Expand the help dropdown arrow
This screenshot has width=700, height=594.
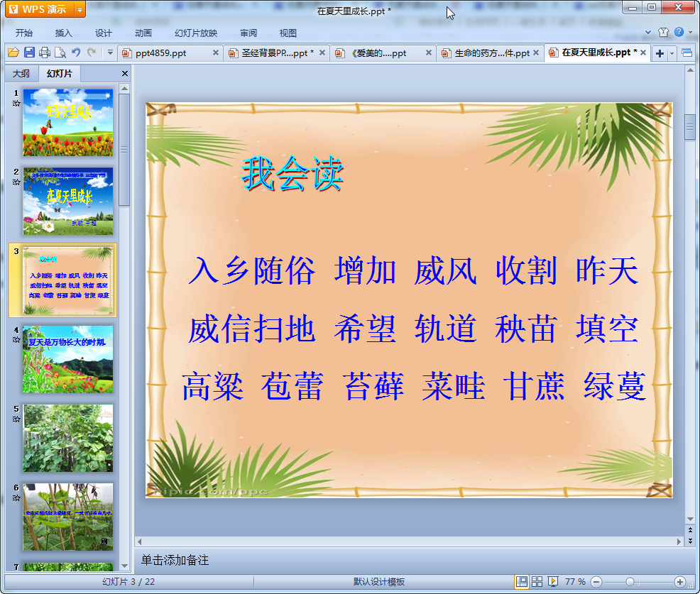point(691,32)
